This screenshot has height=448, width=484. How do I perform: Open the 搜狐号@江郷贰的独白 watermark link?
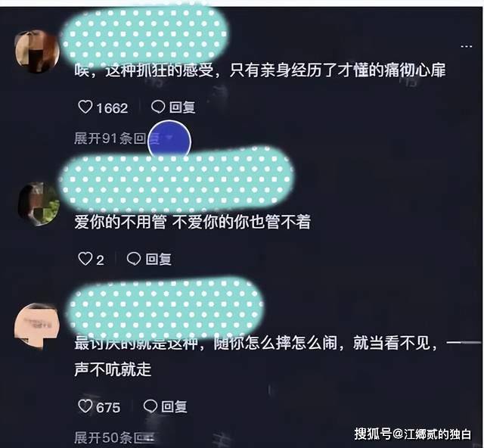tap(413, 434)
